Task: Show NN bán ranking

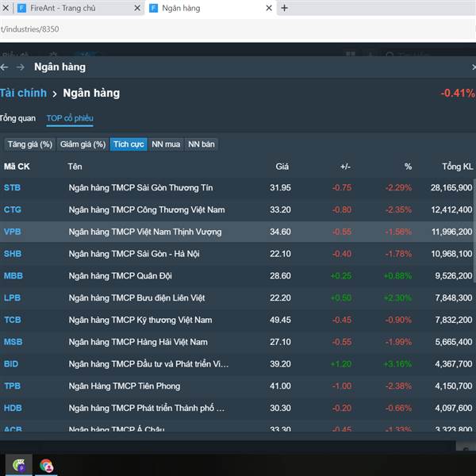Action: pyautogui.click(x=202, y=144)
